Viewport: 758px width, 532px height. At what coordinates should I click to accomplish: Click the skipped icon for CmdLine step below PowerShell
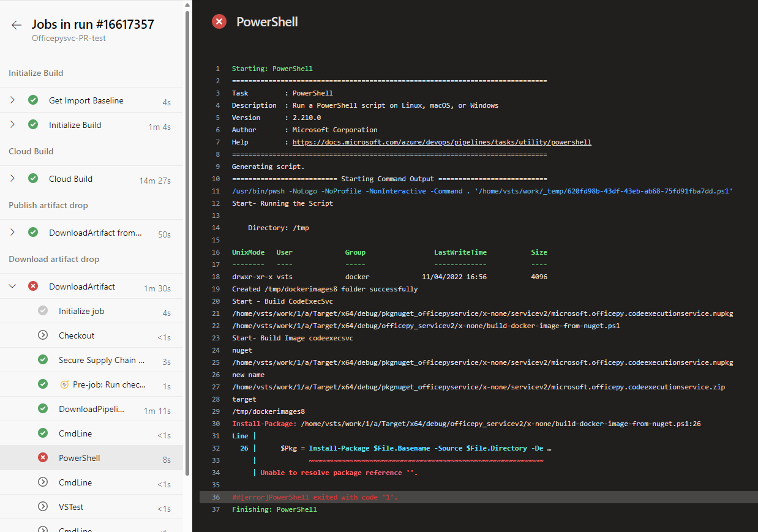[x=43, y=482]
